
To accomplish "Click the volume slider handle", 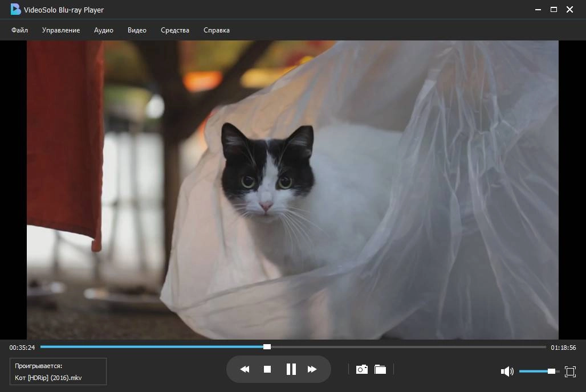I will point(551,371).
